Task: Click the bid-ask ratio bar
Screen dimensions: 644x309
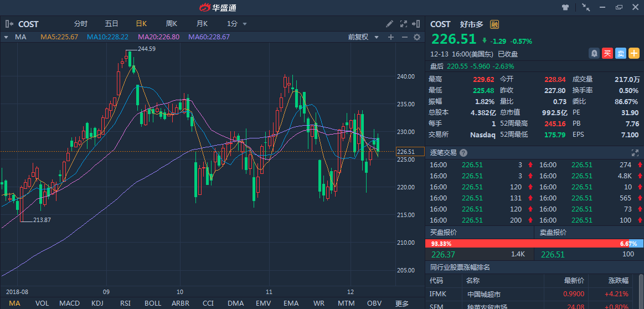Action: [x=534, y=244]
